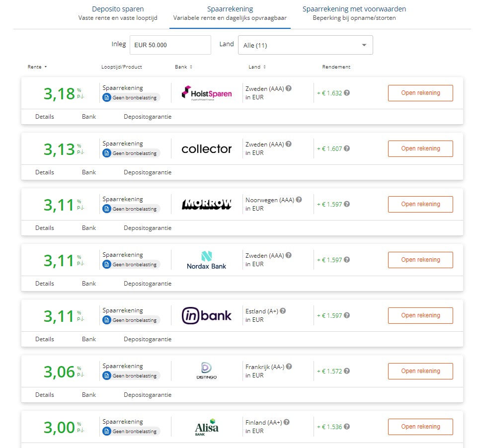
Task: Sort by Rente column header arrow
Action: click(x=46, y=67)
